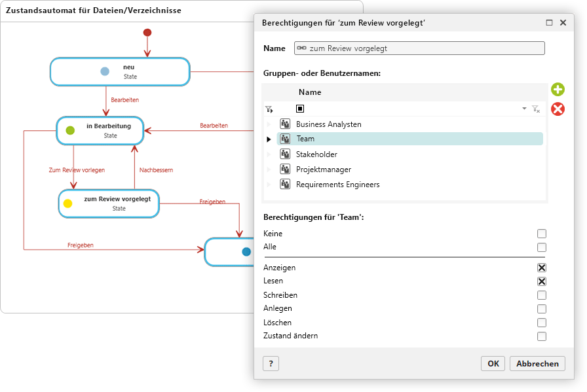The width and height of the screenshot is (587, 392).
Task: Click blue dot in the partially hidden state
Action: pyautogui.click(x=246, y=252)
